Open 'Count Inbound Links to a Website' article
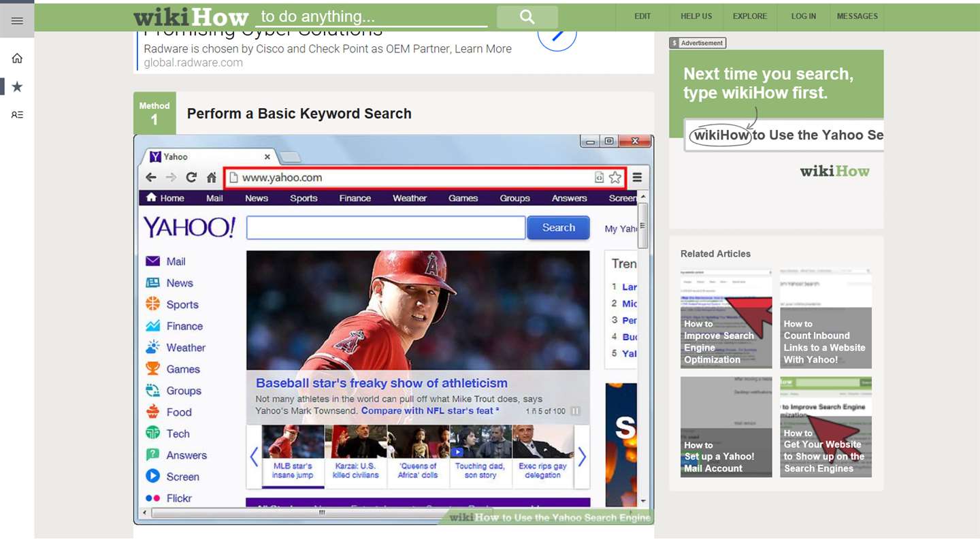The image size is (980, 539). [x=826, y=318]
